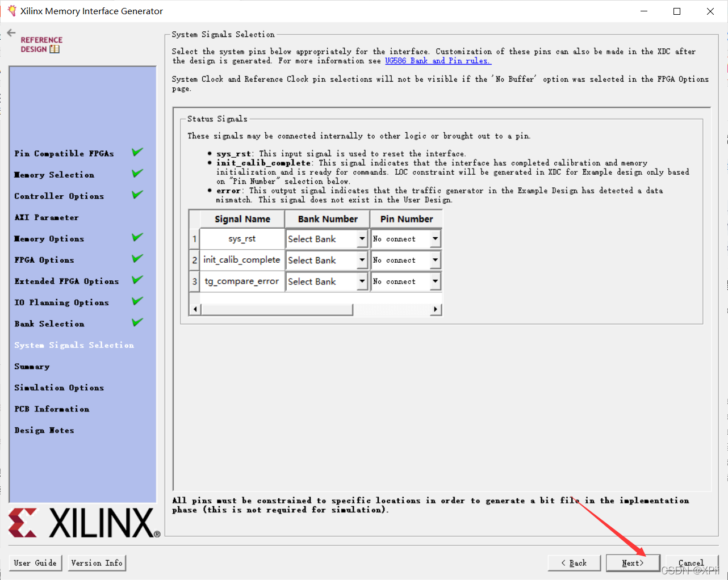Click the Pin Number column header
This screenshot has width=728, height=580.
pos(407,219)
